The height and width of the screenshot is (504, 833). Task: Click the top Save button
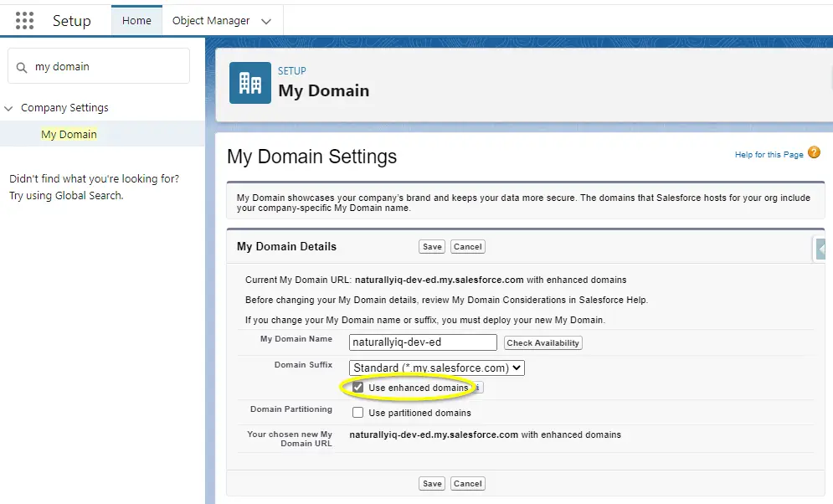432,246
